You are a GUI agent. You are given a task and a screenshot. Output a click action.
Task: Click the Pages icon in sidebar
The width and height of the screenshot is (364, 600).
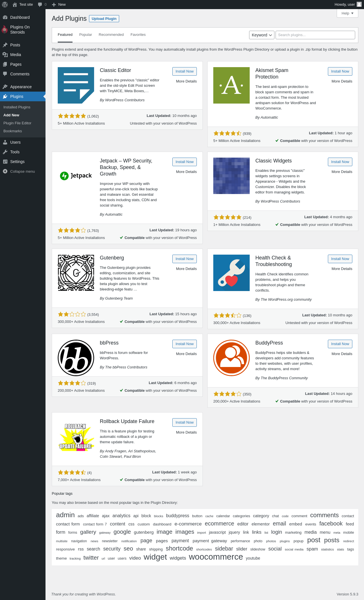pos(5,64)
